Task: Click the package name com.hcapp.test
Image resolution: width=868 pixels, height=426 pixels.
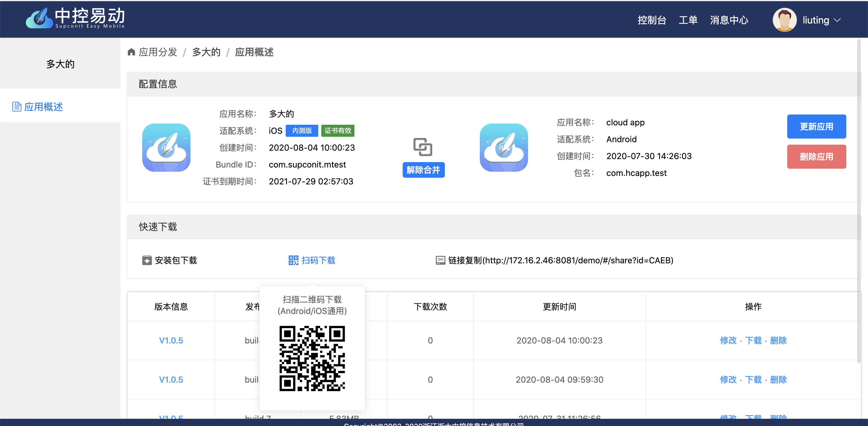Action: tap(636, 173)
